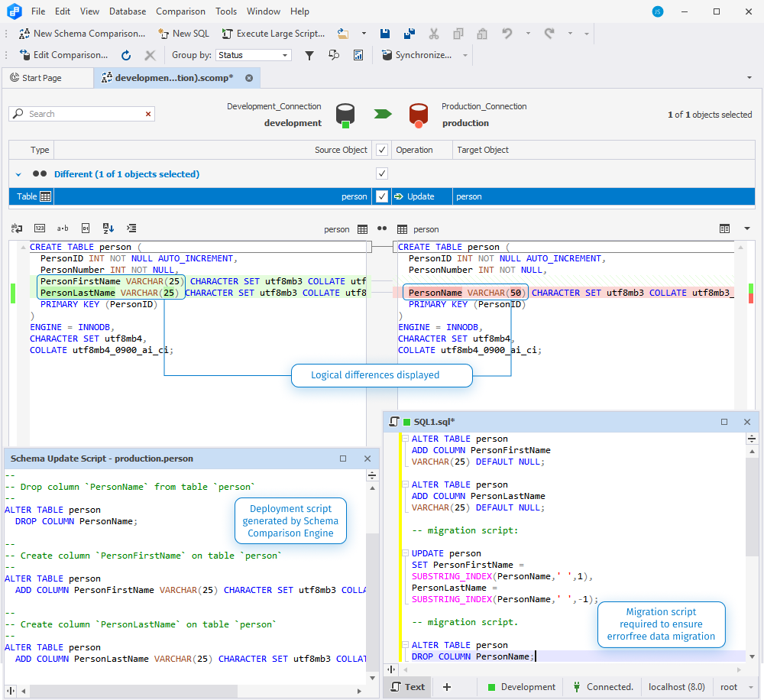The image size is (764, 700).
Task: Click the word wrap icon in diff toolbar
Action: pos(17,228)
